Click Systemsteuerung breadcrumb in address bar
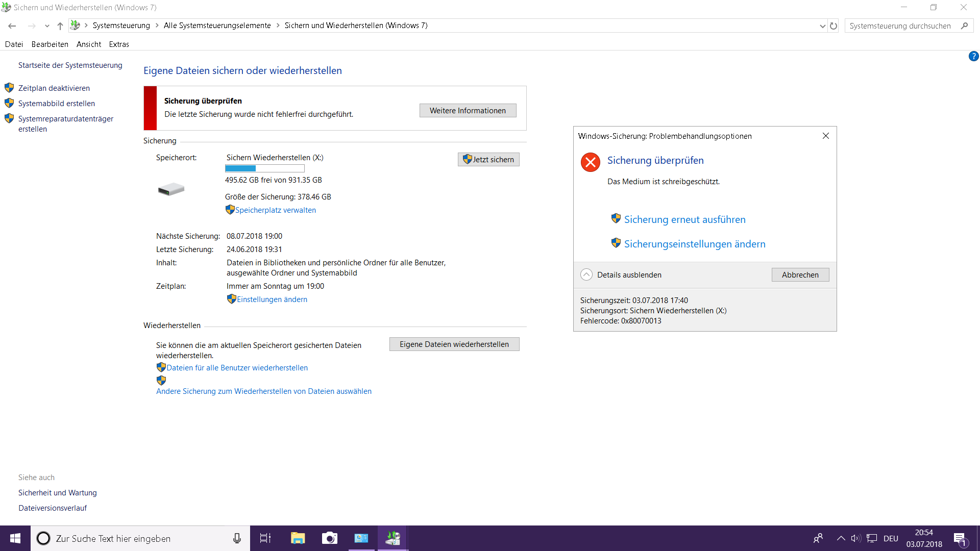This screenshot has height=551, width=980. pyautogui.click(x=121, y=26)
